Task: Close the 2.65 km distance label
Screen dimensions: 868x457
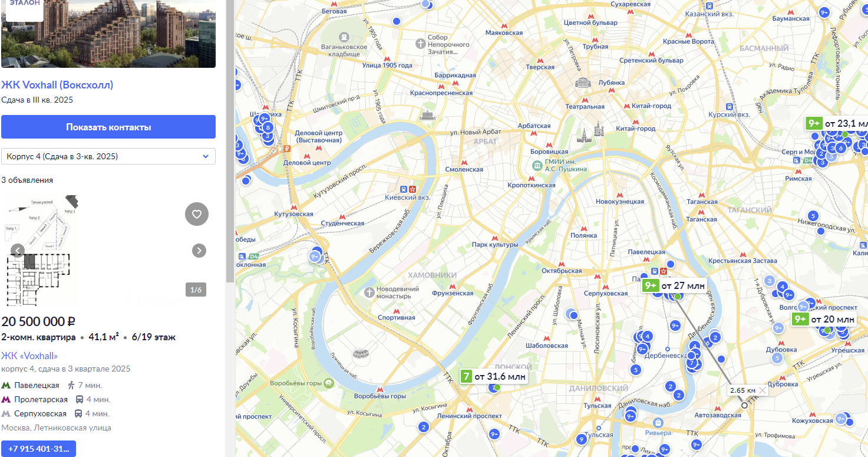Action: tap(763, 390)
